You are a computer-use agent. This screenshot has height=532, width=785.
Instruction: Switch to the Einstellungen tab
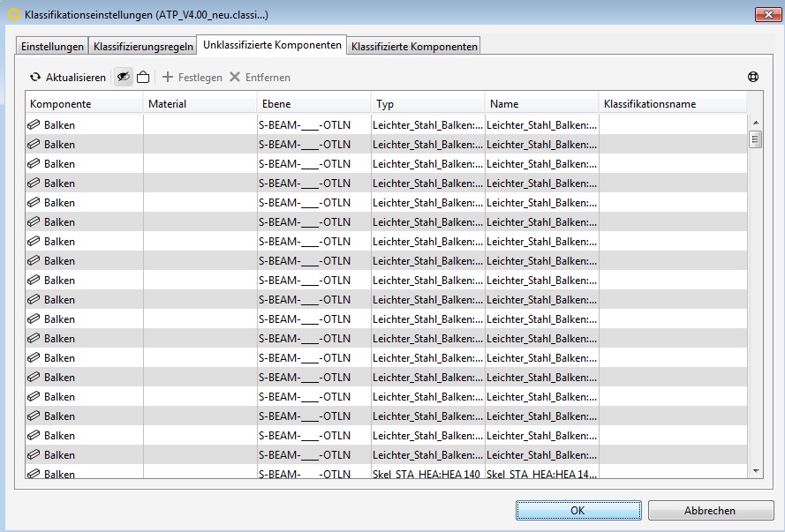(52, 47)
